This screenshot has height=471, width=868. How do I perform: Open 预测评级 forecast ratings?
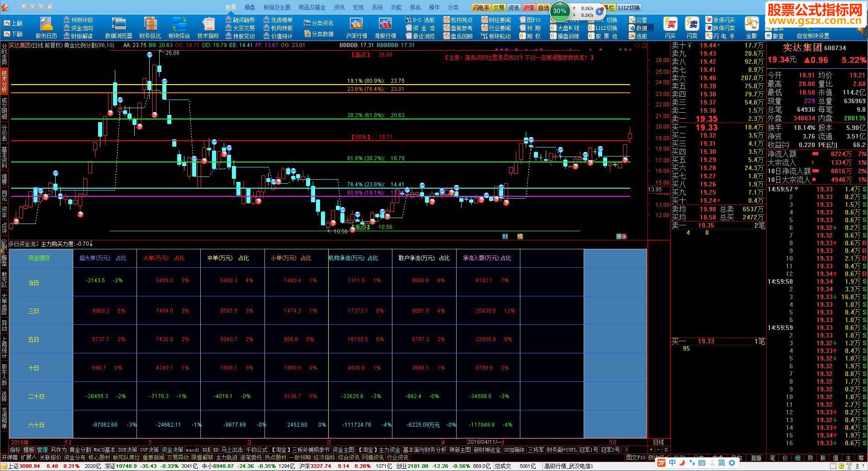pyautogui.click(x=79, y=20)
